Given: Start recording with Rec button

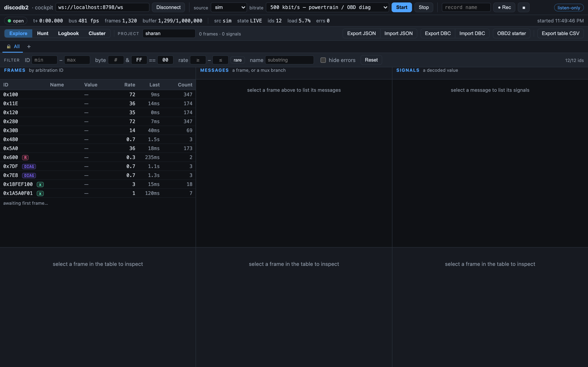Looking at the screenshot, I should [504, 7].
